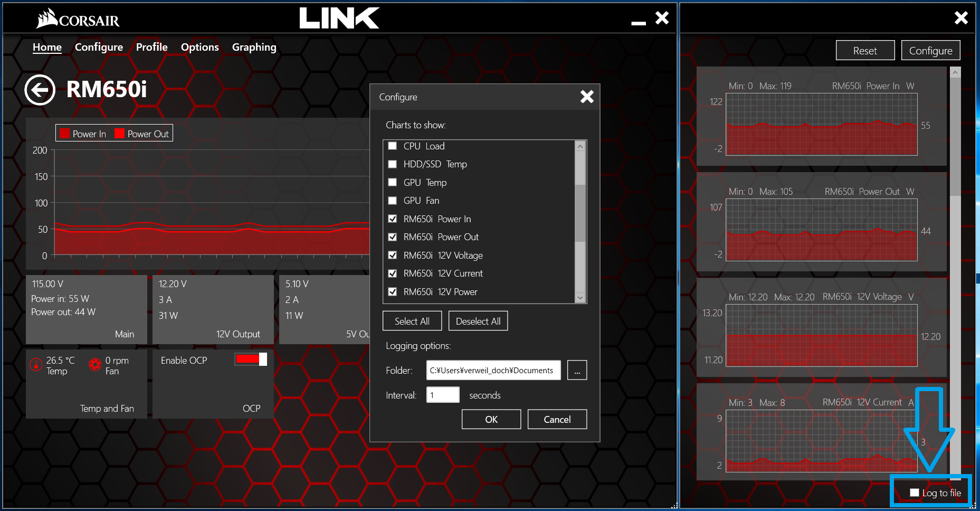This screenshot has height=511, width=980.
Task: Uncheck RM650i 12V Current chart
Action: [x=392, y=273]
